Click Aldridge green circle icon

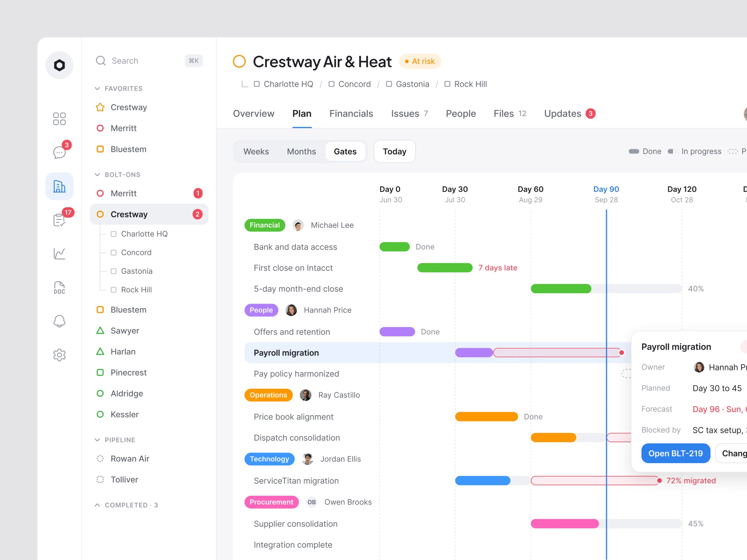pyautogui.click(x=100, y=393)
